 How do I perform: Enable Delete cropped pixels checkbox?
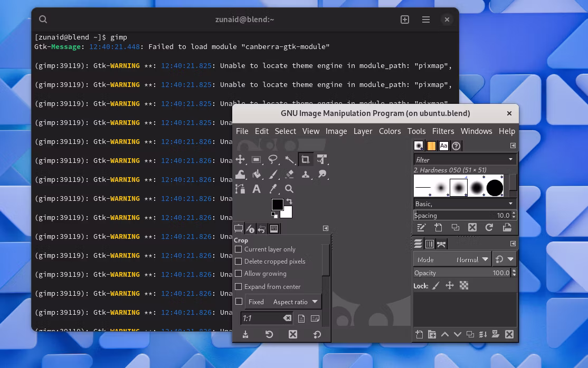[x=238, y=261]
